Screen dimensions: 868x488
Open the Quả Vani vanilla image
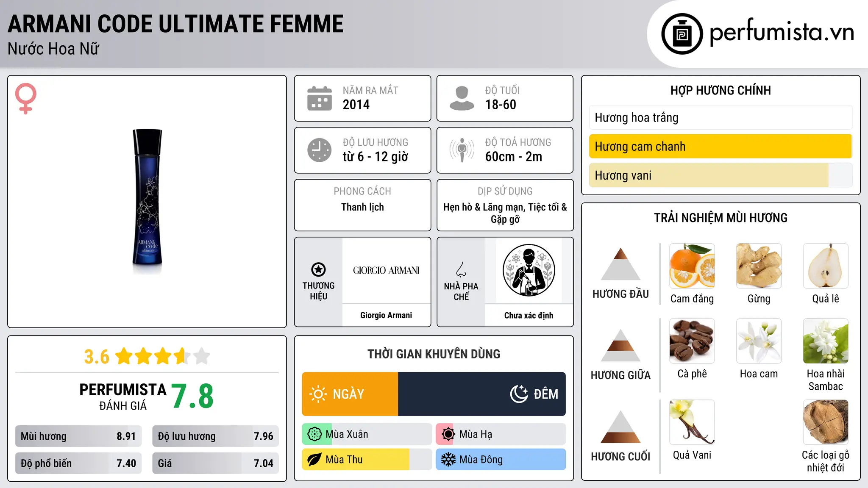692,422
